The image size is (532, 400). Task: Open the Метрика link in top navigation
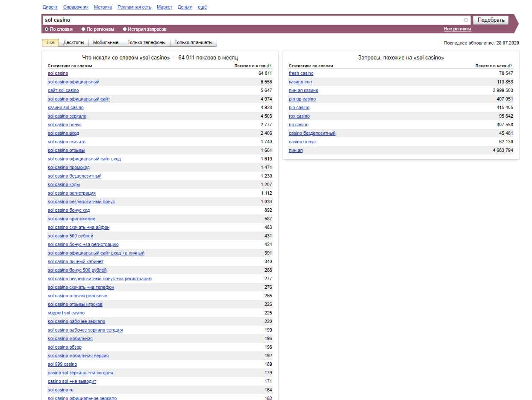click(103, 7)
